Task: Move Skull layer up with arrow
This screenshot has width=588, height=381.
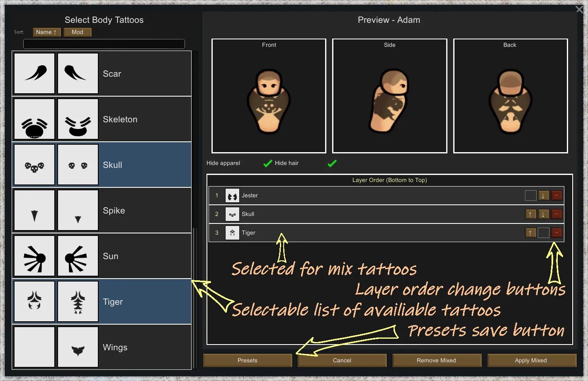Action: pyautogui.click(x=530, y=214)
